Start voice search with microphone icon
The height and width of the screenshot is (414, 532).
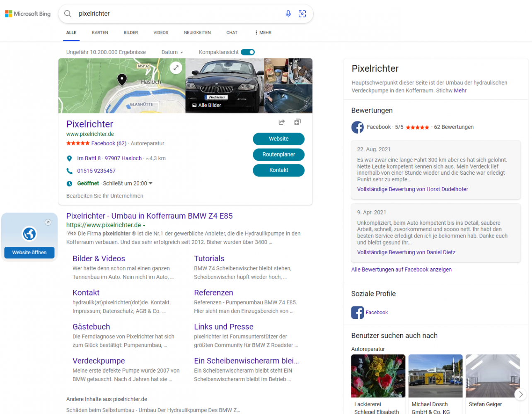[288, 14]
